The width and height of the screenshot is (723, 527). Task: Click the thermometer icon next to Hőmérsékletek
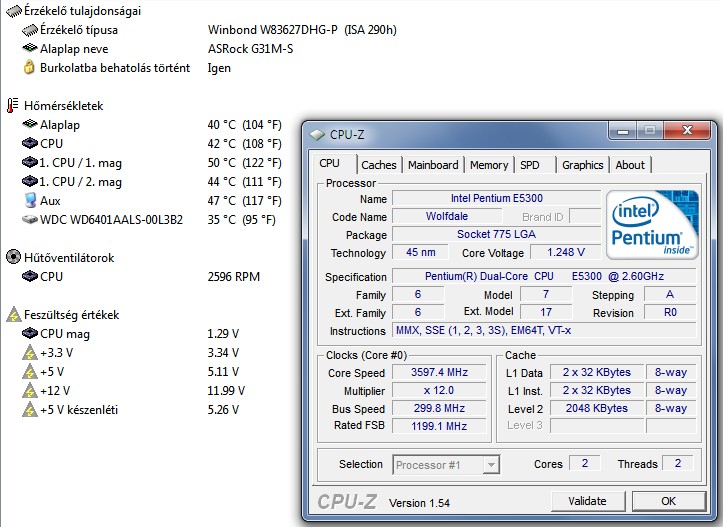(x=13, y=106)
